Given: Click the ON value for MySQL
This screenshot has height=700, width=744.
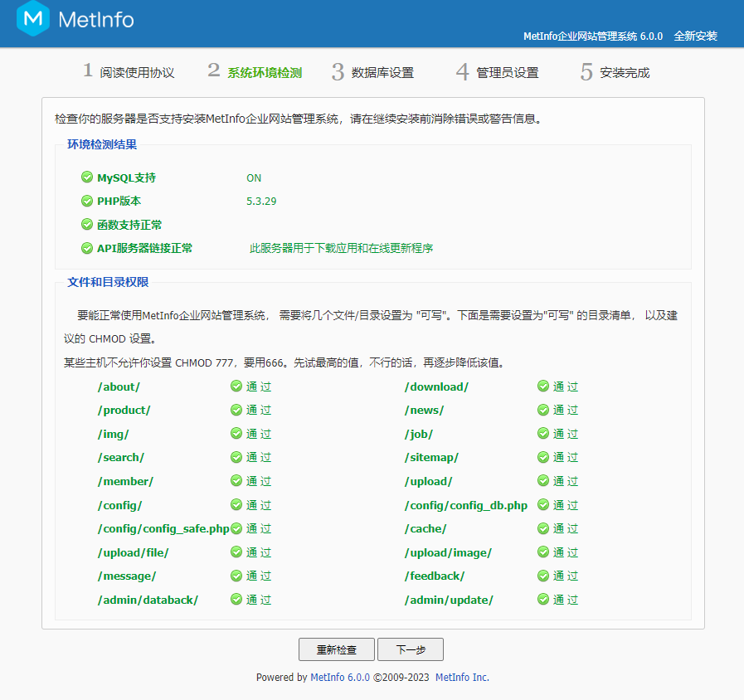Looking at the screenshot, I should click(254, 178).
